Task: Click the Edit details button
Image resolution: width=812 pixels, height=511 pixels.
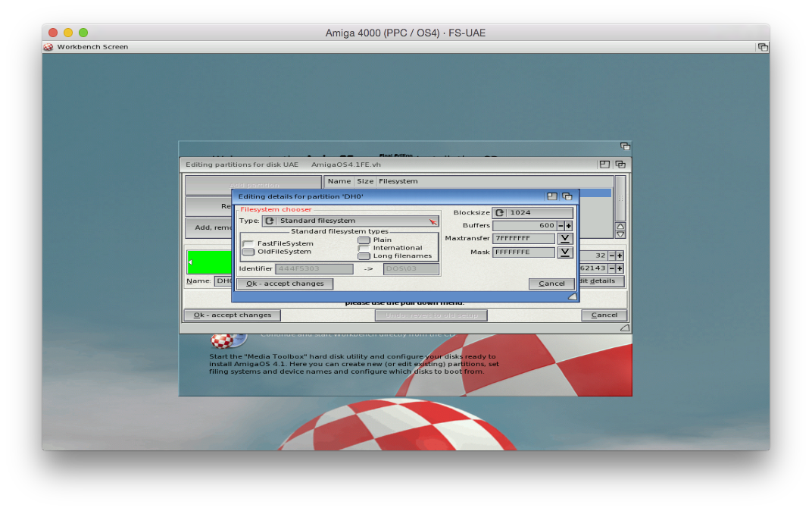Action: pyautogui.click(x=601, y=281)
